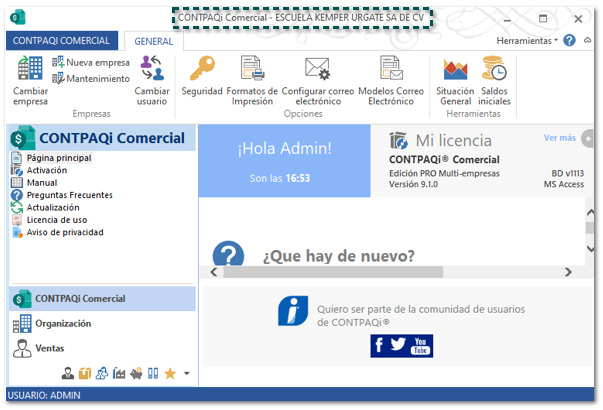
Task: Click the horizontal scrollbar right arrow
Action: (x=568, y=272)
